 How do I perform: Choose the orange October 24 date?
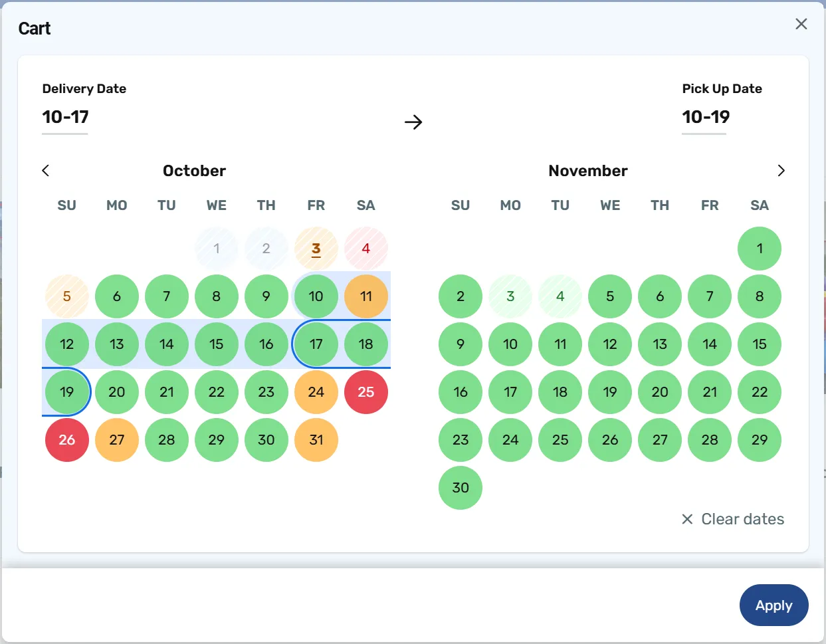pyautogui.click(x=316, y=392)
